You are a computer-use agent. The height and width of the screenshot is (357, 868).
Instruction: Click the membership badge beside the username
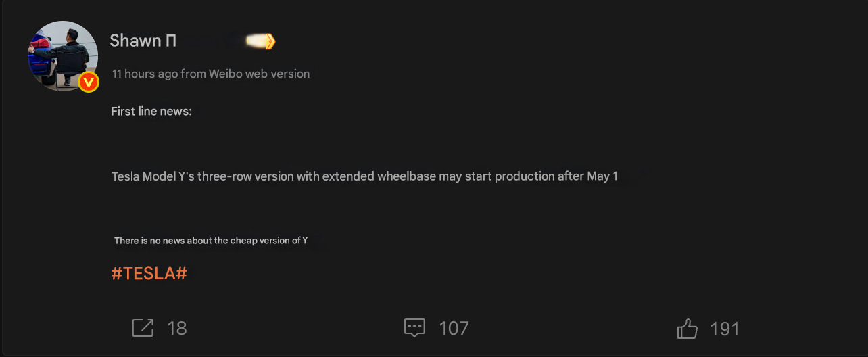[x=261, y=41]
